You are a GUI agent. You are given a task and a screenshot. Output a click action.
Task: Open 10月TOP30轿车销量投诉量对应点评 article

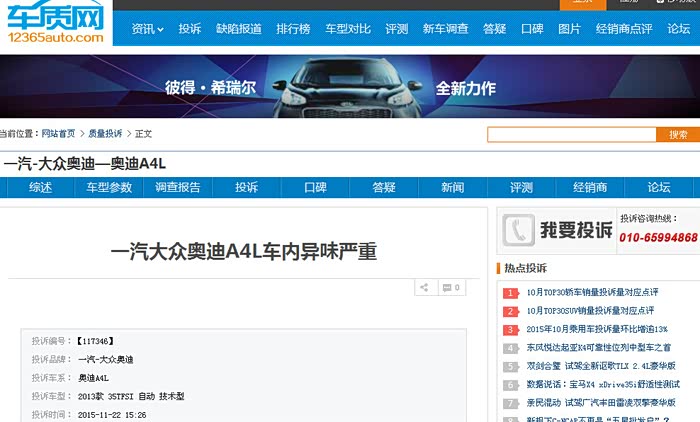592,292
